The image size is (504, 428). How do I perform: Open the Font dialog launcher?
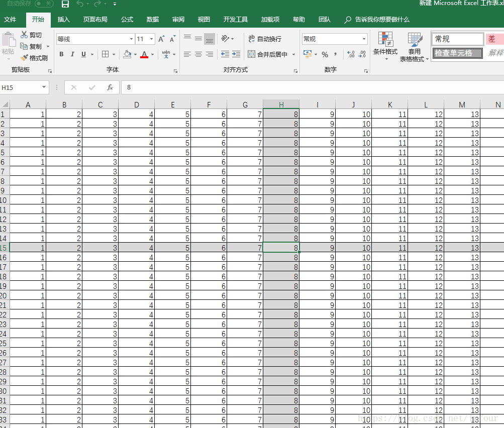coord(175,71)
